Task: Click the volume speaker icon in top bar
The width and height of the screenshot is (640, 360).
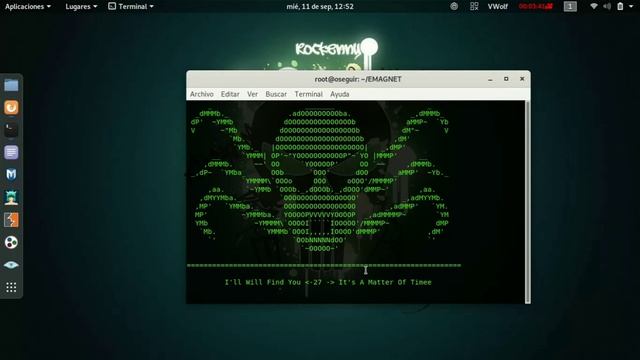Action: click(x=607, y=6)
